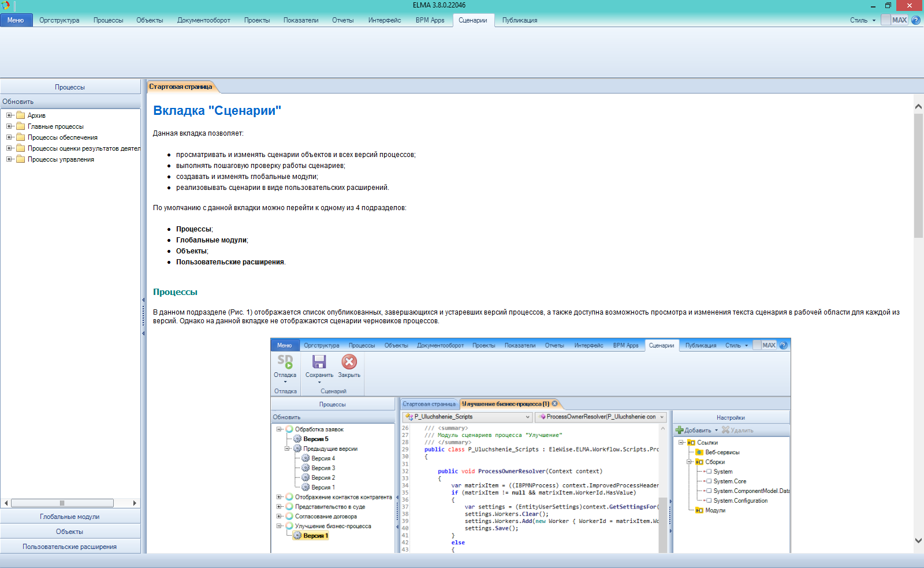Switch to the BPM Apps tab

[430, 20]
